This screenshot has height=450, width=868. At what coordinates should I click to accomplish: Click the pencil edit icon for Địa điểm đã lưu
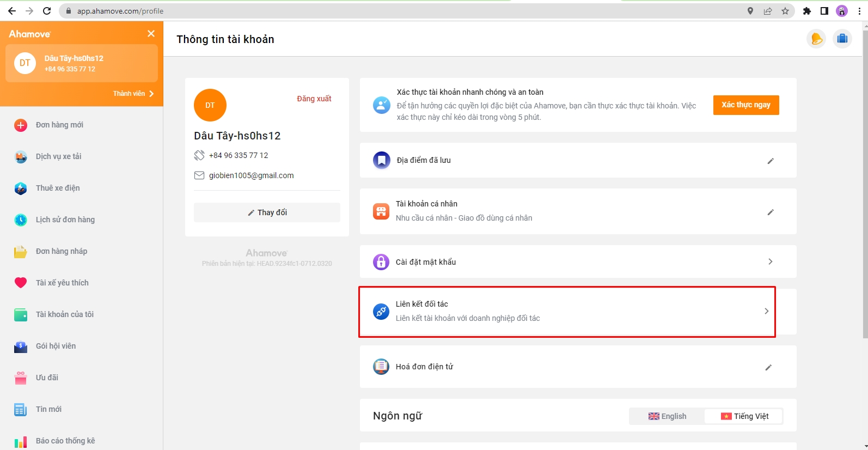[771, 161]
